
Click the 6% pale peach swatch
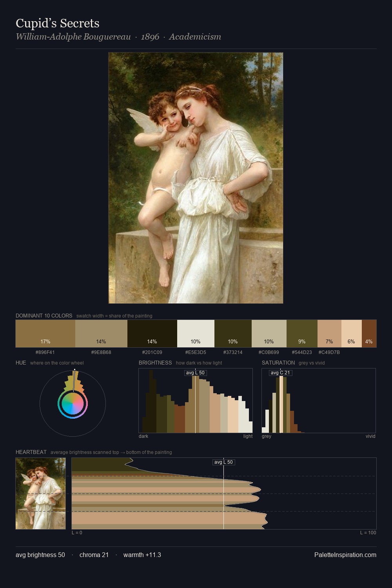(352, 334)
